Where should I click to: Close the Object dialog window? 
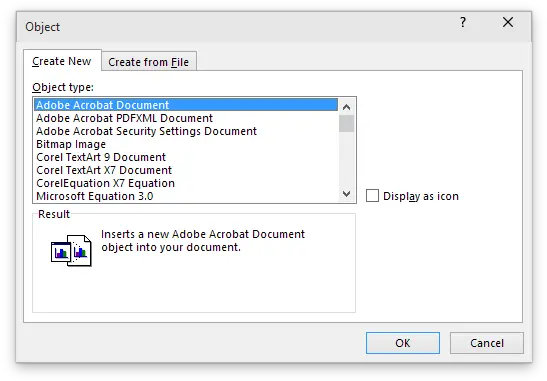pos(508,22)
